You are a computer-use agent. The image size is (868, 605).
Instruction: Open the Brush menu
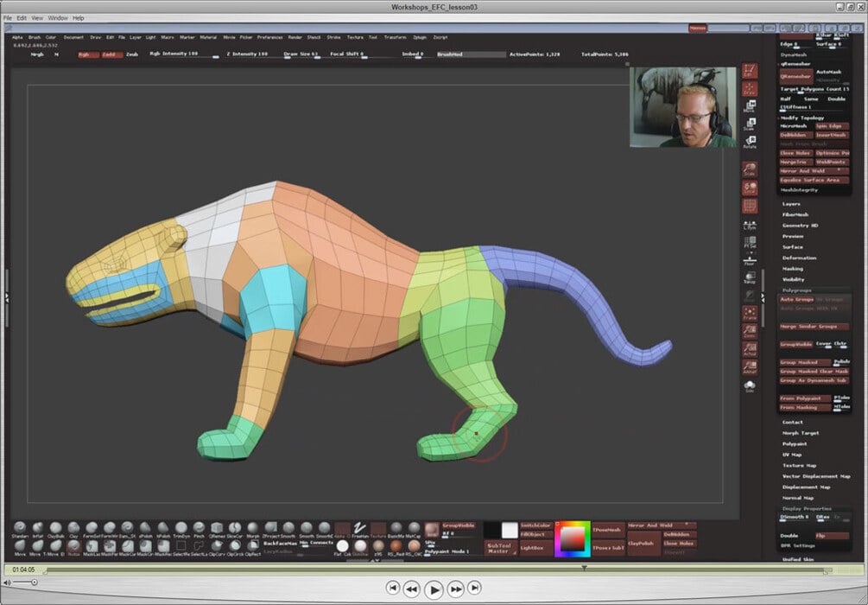[35, 37]
